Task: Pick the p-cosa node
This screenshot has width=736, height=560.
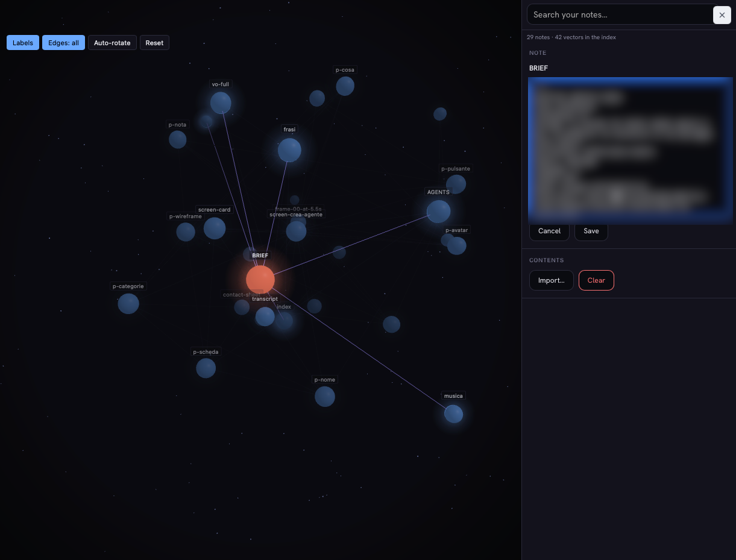Action: click(x=345, y=86)
